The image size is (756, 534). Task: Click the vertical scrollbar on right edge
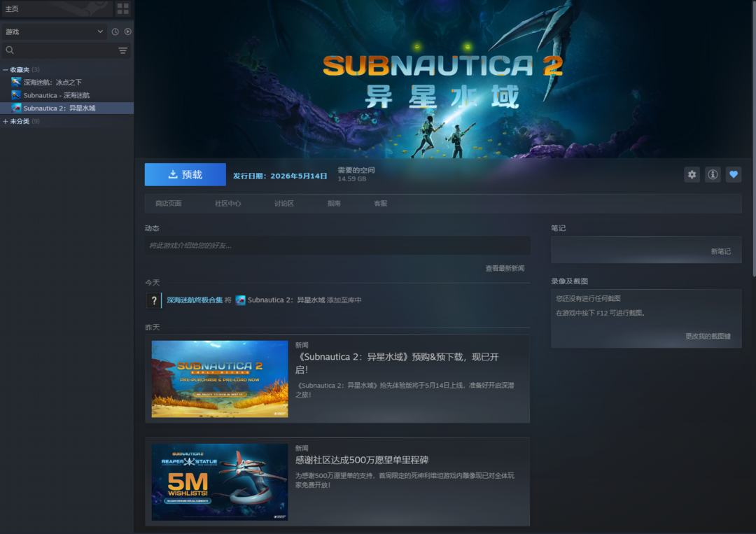coord(754,139)
